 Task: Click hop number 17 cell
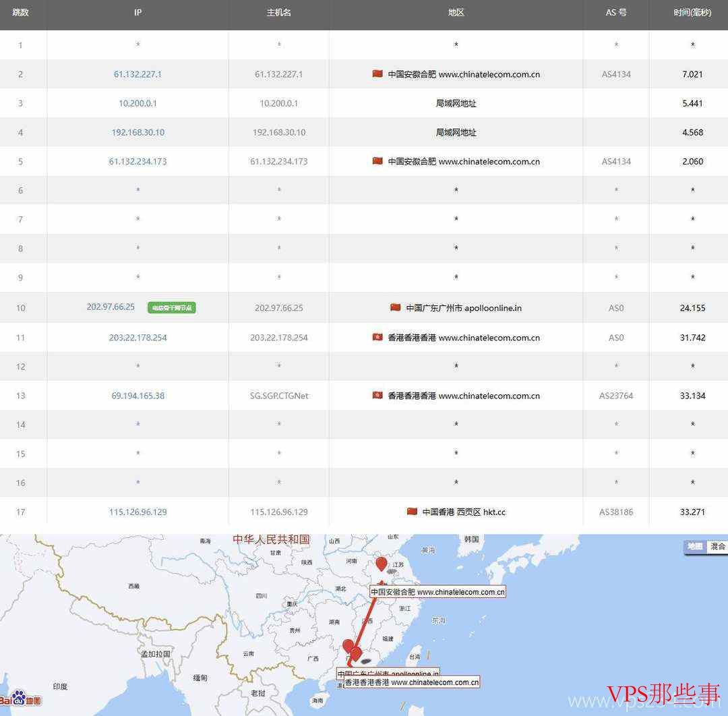21,512
